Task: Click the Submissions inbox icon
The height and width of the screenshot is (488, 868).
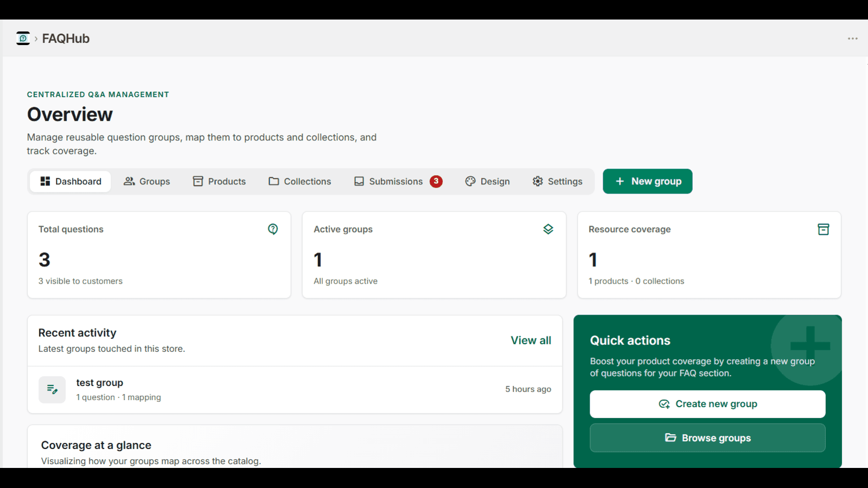Action: pyautogui.click(x=359, y=181)
